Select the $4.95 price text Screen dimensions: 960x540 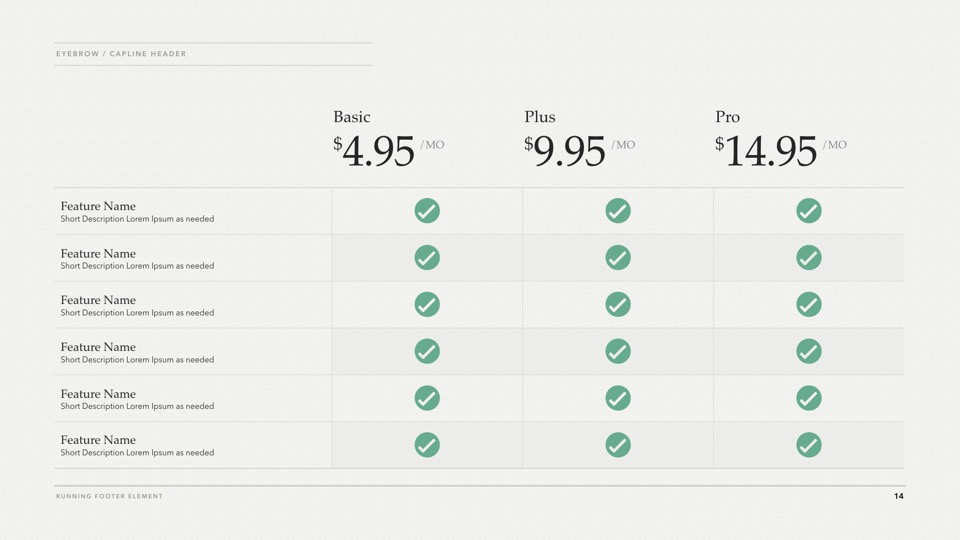pos(376,152)
